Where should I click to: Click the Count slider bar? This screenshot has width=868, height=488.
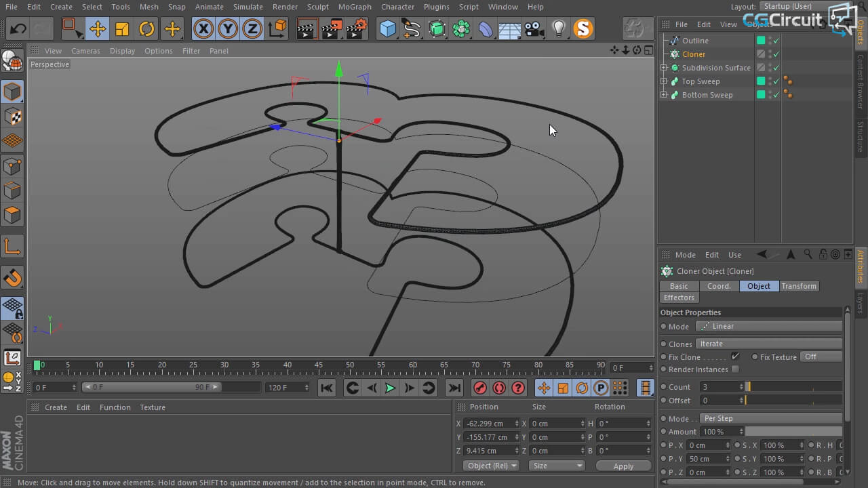(x=793, y=387)
